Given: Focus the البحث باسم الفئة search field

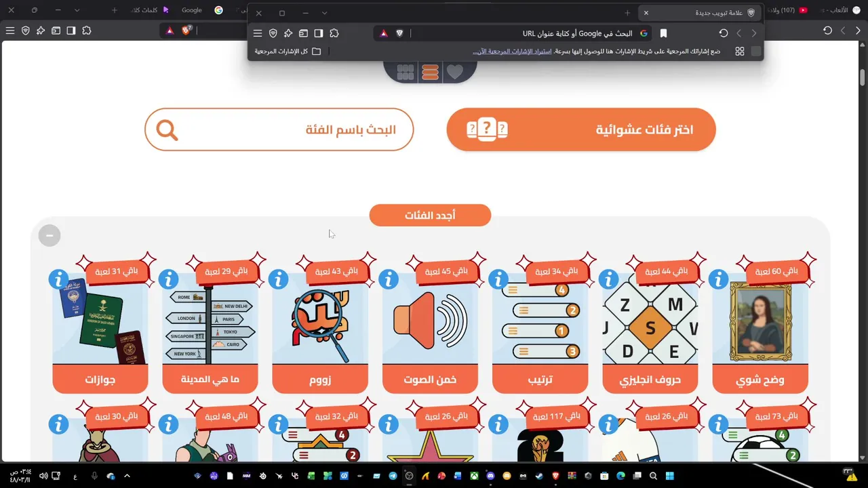Looking at the screenshot, I should [279, 129].
